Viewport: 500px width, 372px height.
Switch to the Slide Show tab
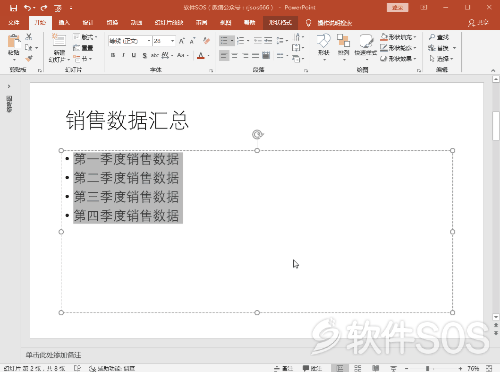click(x=169, y=22)
